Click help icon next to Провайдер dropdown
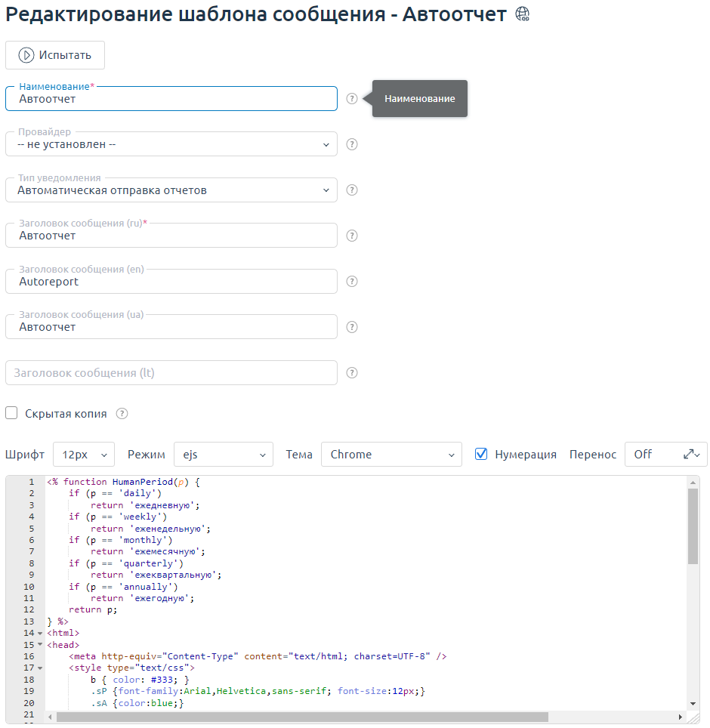The width and height of the screenshot is (710, 728). 352,144
